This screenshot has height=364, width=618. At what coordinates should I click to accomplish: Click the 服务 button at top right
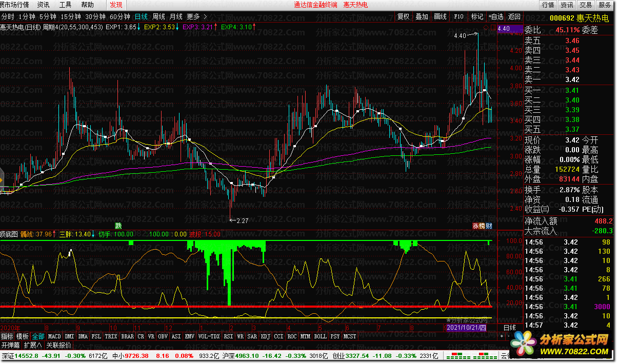(x=605, y=5)
